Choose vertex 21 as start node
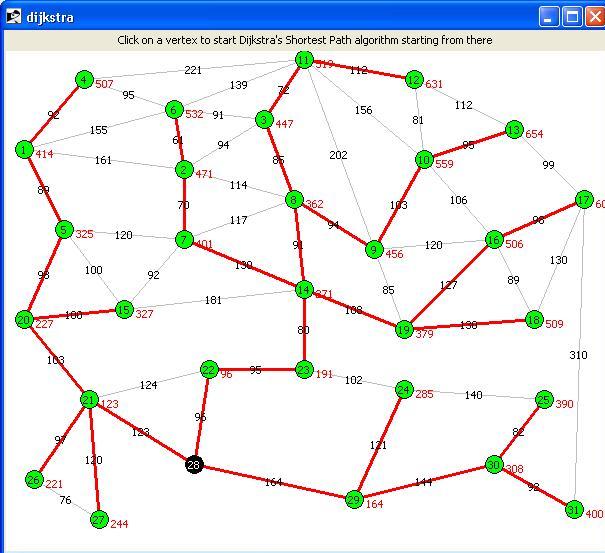Screen dimensions: 605x553 click(x=89, y=399)
